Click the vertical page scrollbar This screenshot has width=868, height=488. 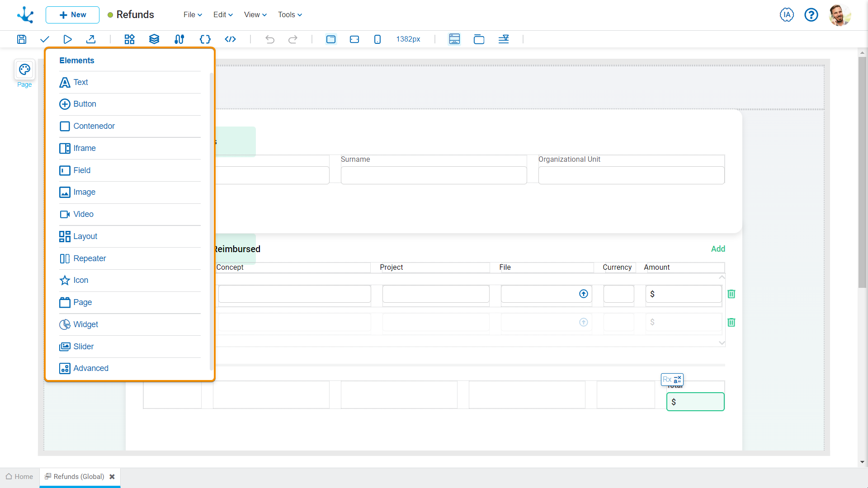coord(862,172)
